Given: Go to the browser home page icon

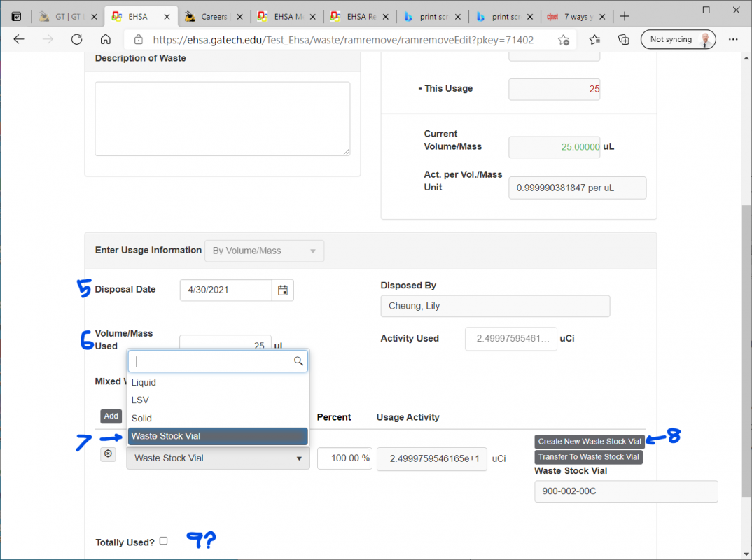Looking at the screenshot, I should [105, 39].
